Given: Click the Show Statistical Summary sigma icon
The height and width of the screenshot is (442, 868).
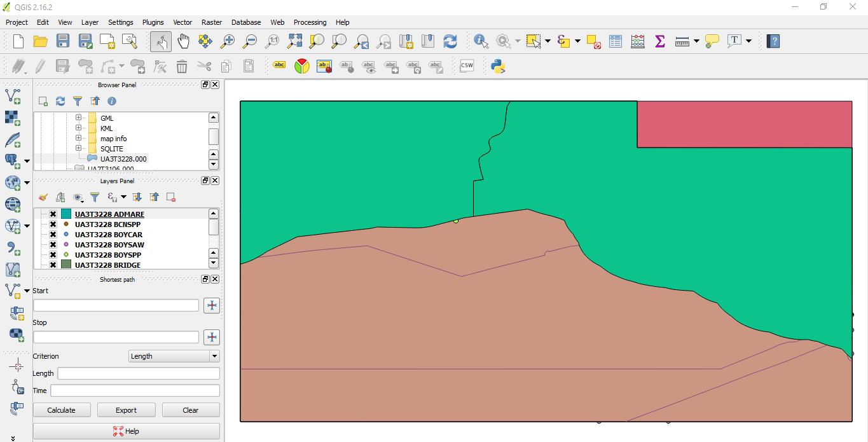Looking at the screenshot, I should coord(659,41).
